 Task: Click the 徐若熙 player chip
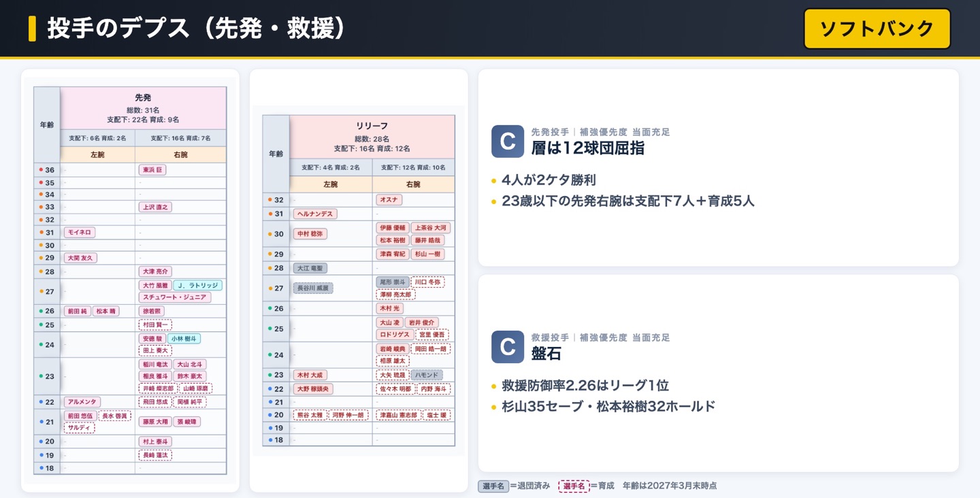coord(151,311)
